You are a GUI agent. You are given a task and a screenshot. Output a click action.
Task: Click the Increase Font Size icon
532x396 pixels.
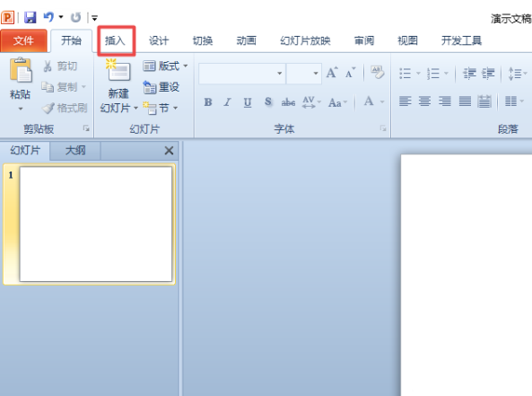click(x=332, y=73)
